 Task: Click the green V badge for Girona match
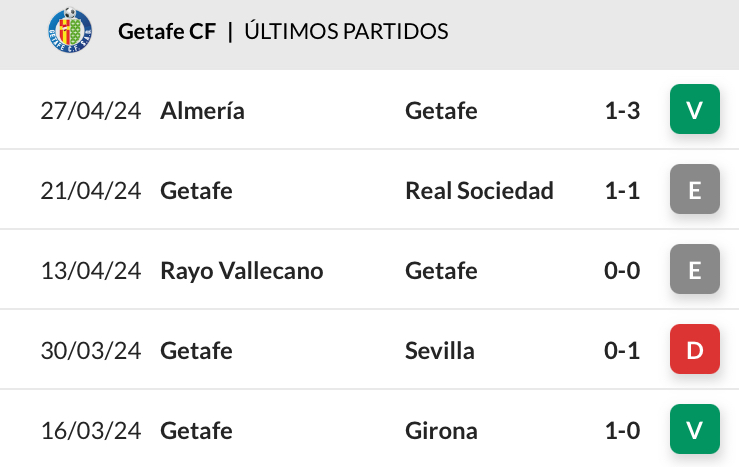(695, 429)
